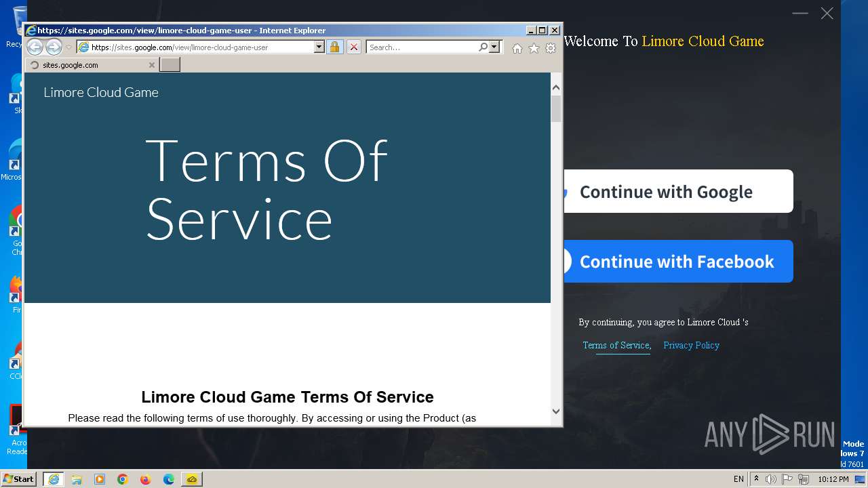Click the 10:12 PM clock
Image resolution: width=868 pixels, height=488 pixels.
click(x=833, y=479)
